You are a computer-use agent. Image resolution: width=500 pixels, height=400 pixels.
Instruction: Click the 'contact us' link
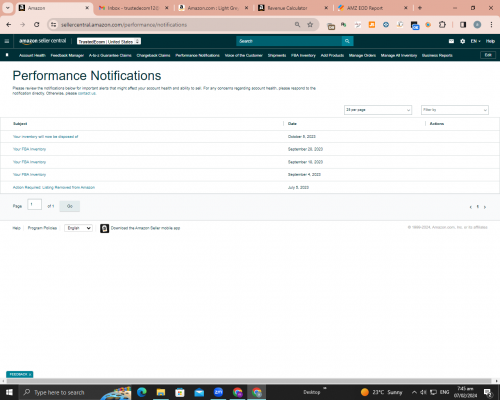pos(87,93)
